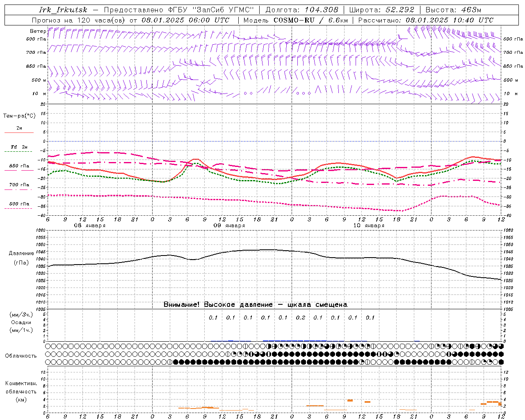525x420 pixels.
Task: Click the 10 января date label
Action: click(x=369, y=226)
